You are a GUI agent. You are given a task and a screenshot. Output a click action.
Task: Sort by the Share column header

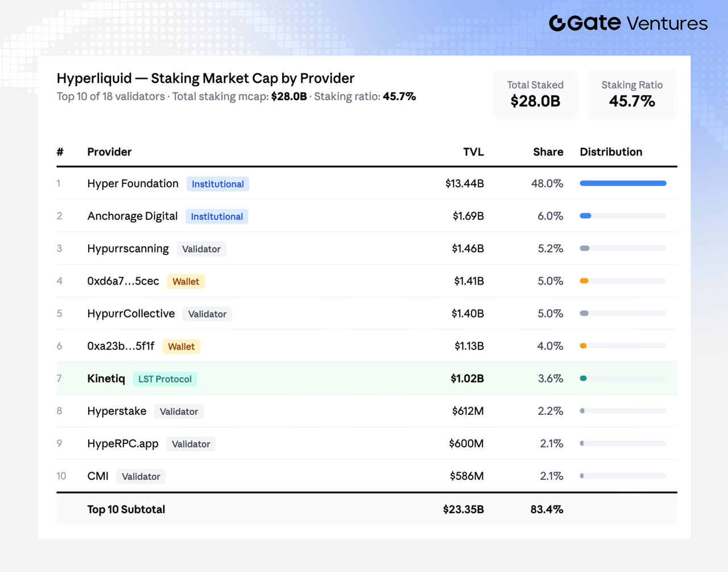(x=548, y=152)
